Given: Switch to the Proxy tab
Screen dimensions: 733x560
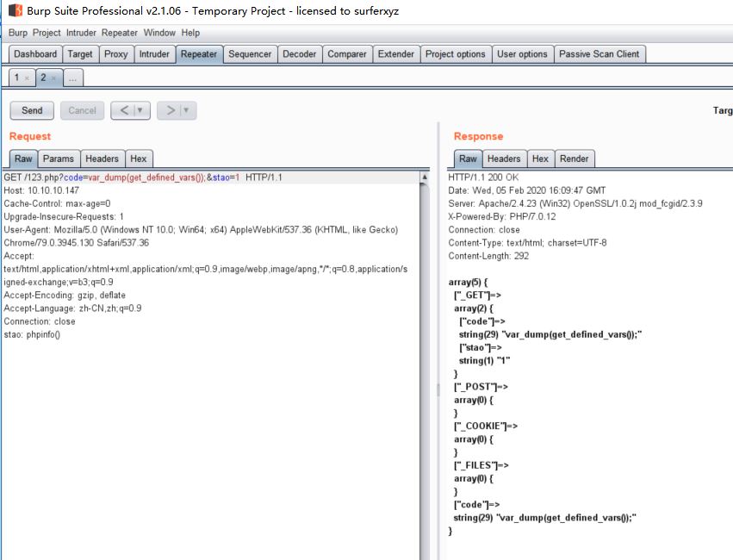Looking at the screenshot, I should [x=116, y=54].
